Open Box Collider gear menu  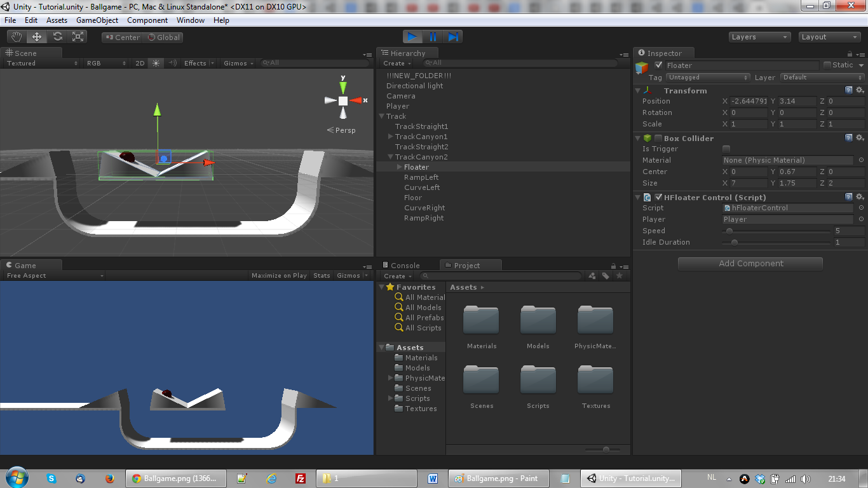859,138
